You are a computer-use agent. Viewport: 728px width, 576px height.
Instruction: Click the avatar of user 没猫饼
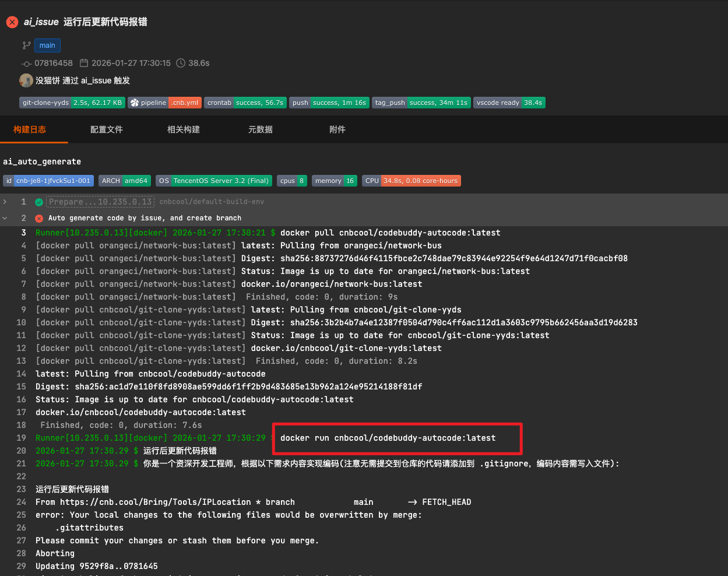click(x=26, y=80)
